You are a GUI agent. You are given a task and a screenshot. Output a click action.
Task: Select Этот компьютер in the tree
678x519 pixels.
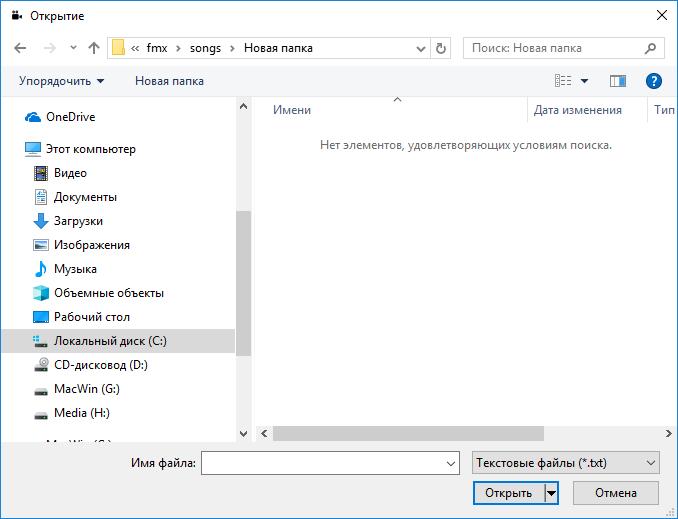[x=91, y=149]
